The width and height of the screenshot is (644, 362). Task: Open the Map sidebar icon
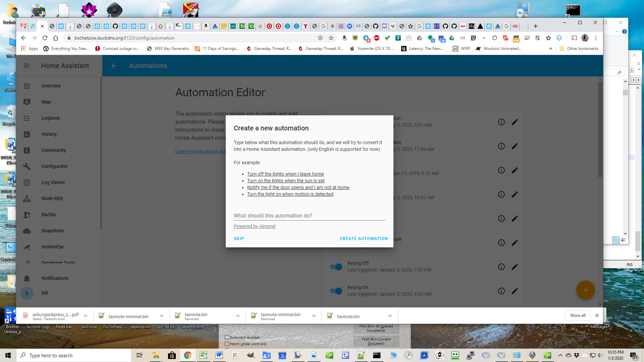tap(27, 102)
